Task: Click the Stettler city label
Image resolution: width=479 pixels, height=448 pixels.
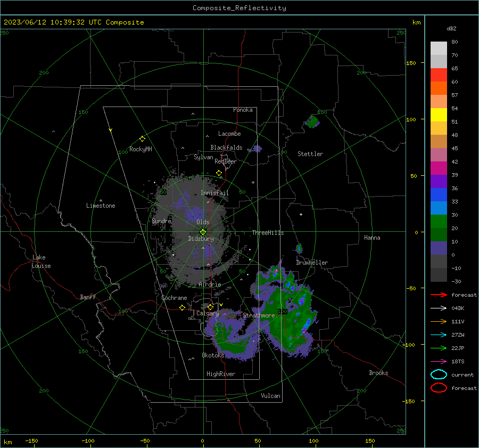Action: click(x=310, y=154)
